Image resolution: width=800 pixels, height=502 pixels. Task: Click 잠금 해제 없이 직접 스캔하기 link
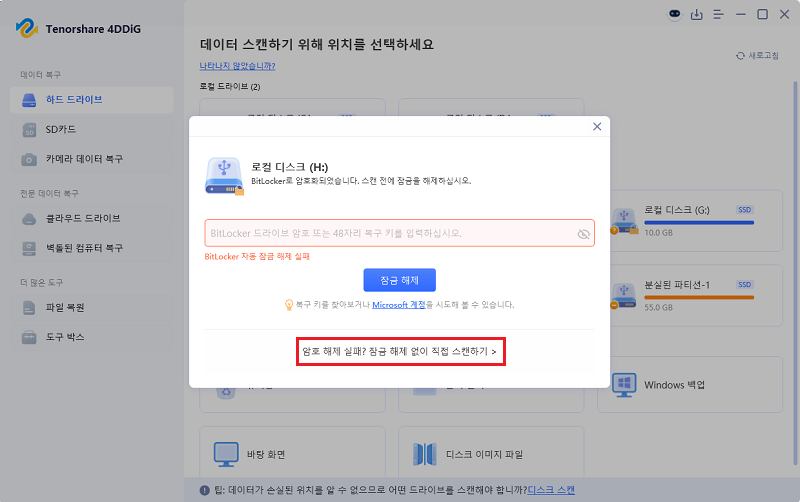coord(401,352)
